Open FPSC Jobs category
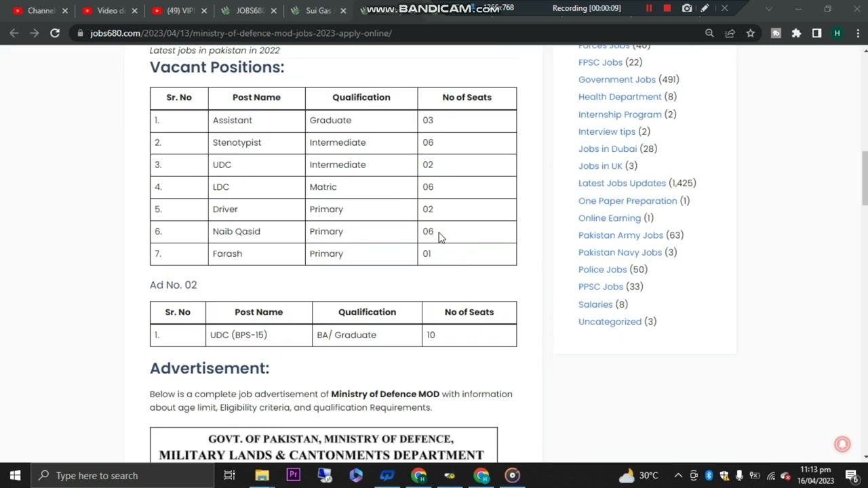868x488 pixels. click(x=600, y=62)
